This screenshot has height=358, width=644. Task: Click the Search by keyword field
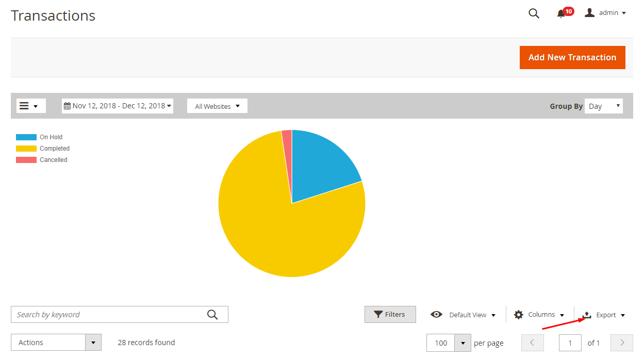click(x=108, y=315)
